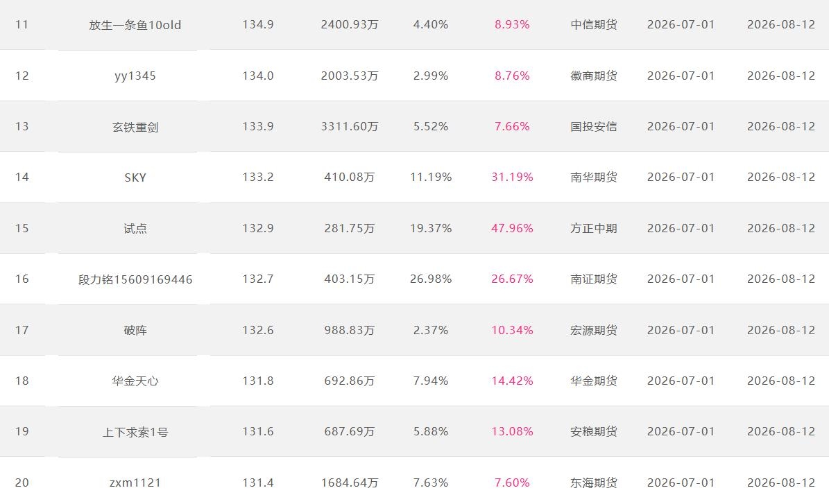The image size is (829, 504).
Task: Click the 31.19% pink percentage value
Action: [512, 177]
